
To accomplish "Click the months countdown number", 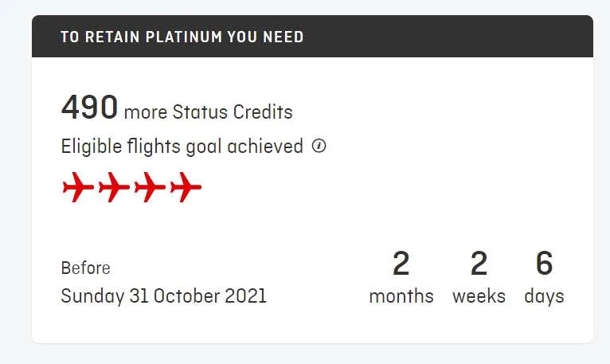I will click(401, 264).
